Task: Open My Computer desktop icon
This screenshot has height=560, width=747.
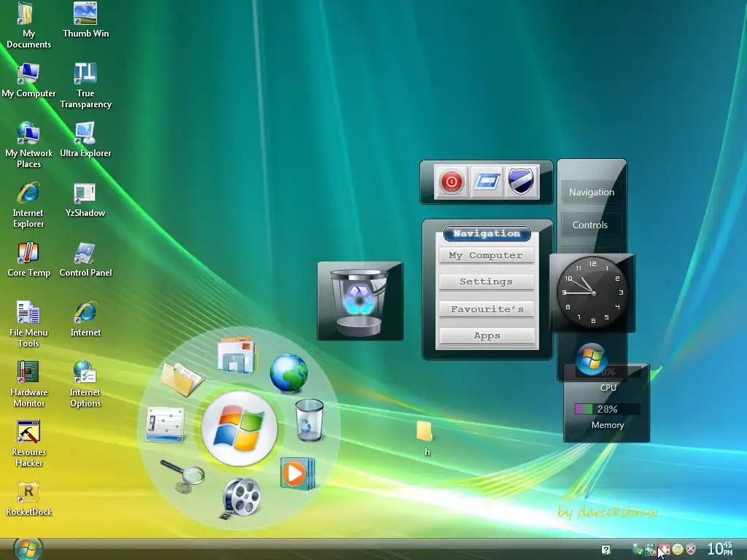Action: pos(28,80)
